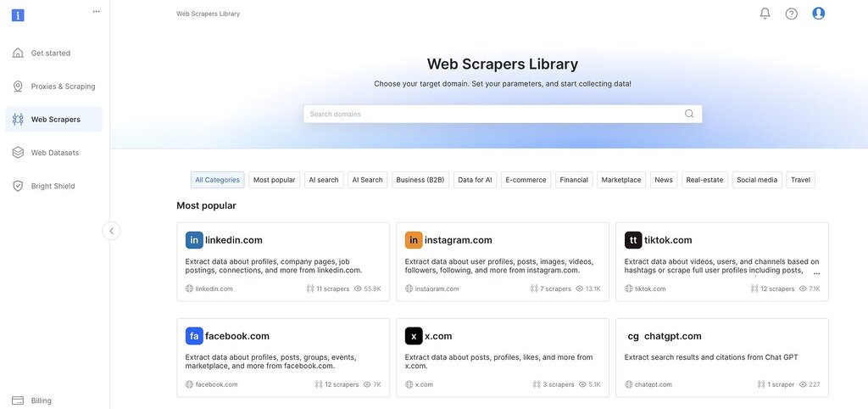868x409 pixels.
Task: Expand the truncated tiktok description ellipsis
Action: coord(816,272)
